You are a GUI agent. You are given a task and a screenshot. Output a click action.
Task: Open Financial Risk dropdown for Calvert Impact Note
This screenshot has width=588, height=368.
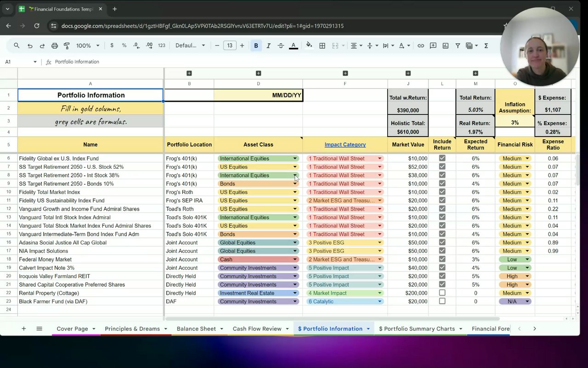pyautogui.click(x=527, y=268)
